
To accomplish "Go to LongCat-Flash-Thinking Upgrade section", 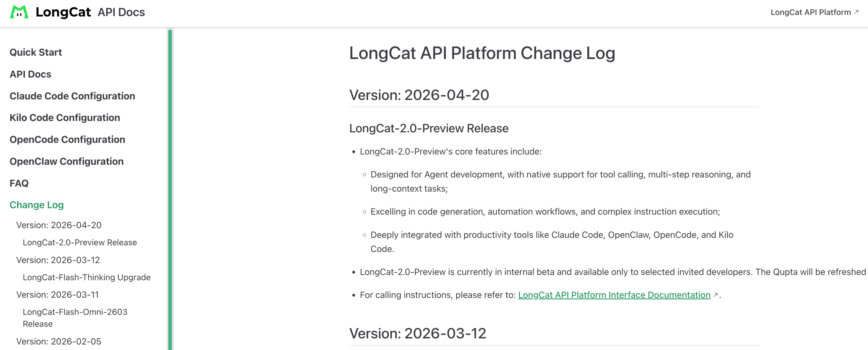I will 87,277.
